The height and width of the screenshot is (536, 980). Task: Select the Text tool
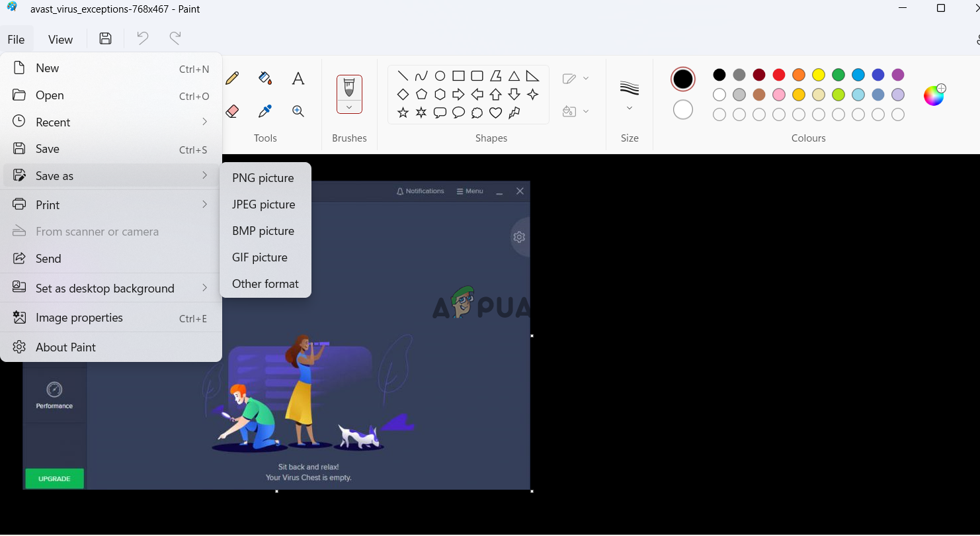click(x=298, y=79)
